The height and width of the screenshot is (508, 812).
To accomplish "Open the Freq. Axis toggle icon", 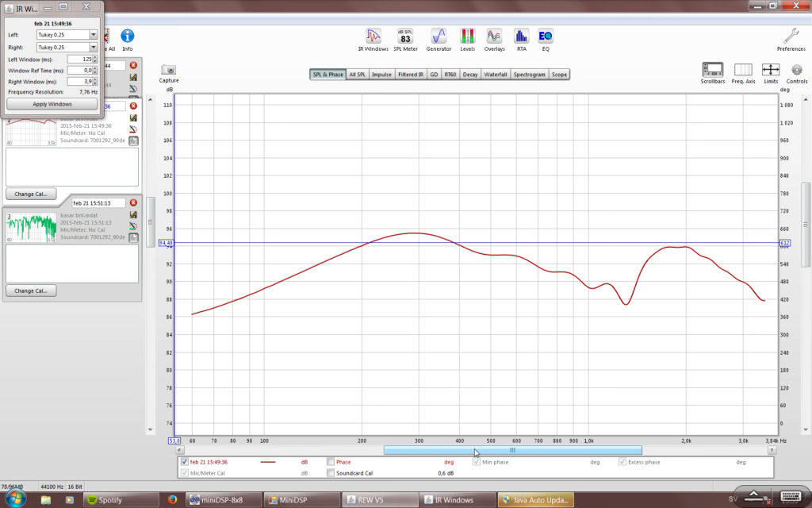I will (743, 70).
